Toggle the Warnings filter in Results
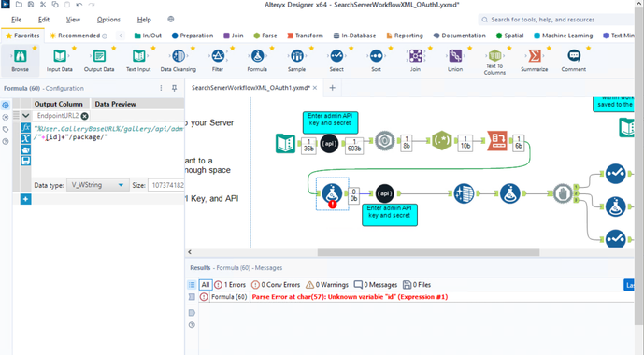 click(x=327, y=285)
